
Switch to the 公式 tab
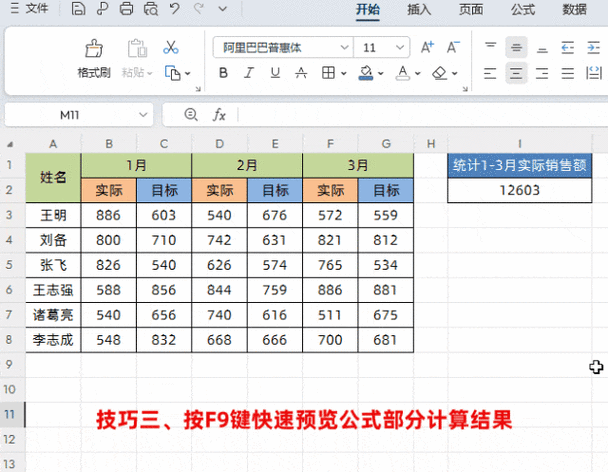coord(523,9)
